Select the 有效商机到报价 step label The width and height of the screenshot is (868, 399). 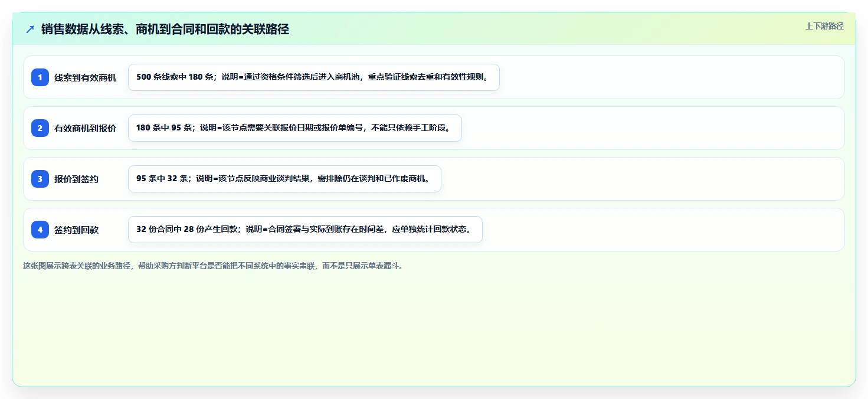(x=86, y=128)
